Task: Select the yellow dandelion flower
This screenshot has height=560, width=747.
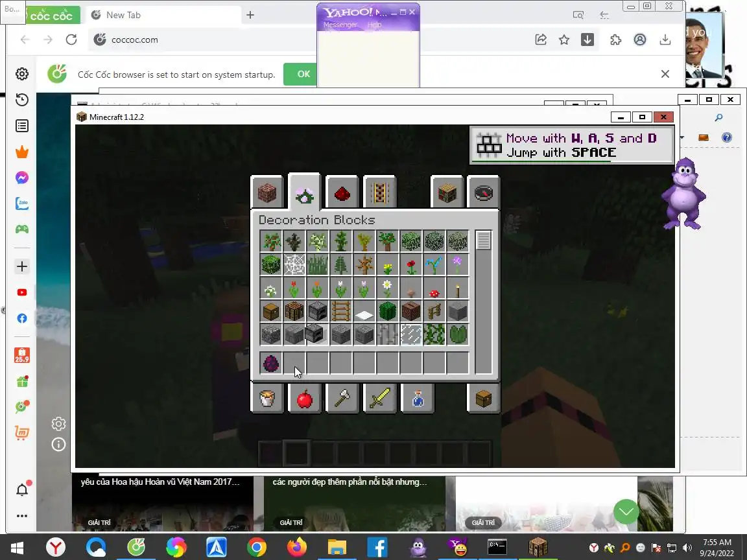Action: click(x=388, y=264)
